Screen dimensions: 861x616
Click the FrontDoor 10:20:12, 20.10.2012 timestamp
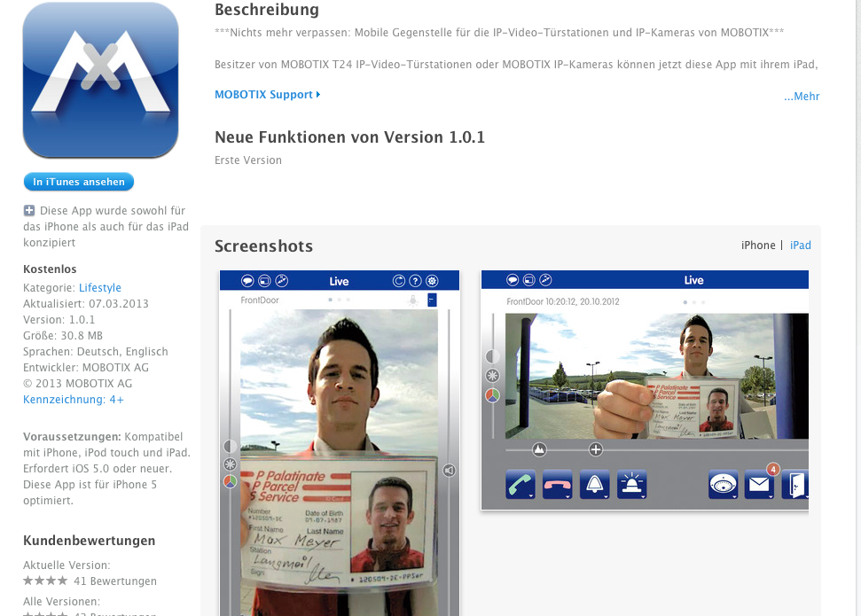point(563,301)
